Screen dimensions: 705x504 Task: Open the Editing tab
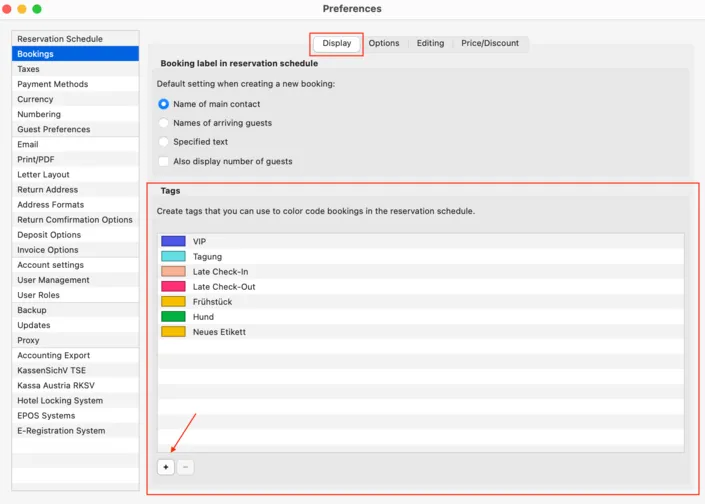coord(430,43)
